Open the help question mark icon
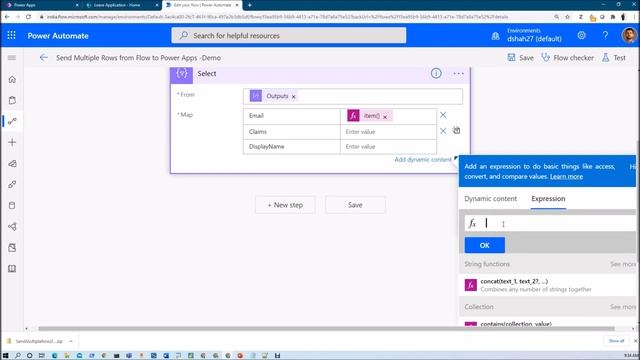This screenshot has width=640, height=360. pyautogui.click(x=605, y=36)
